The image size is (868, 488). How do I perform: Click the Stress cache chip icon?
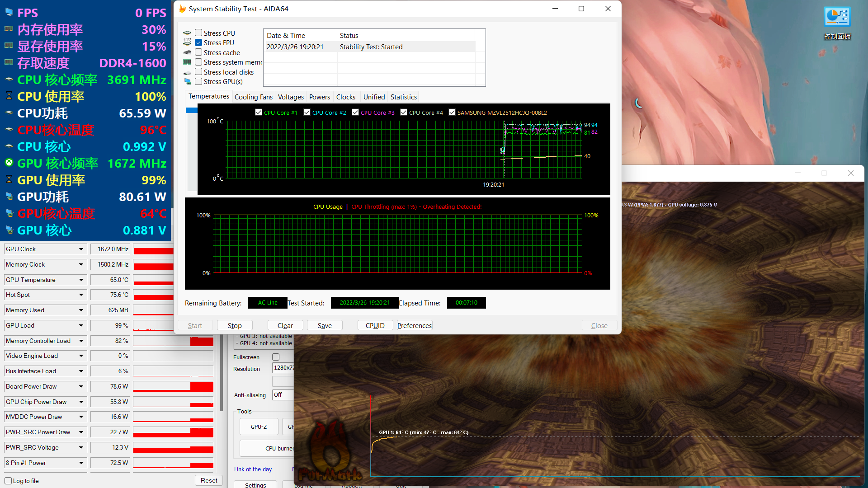(187, 52)
